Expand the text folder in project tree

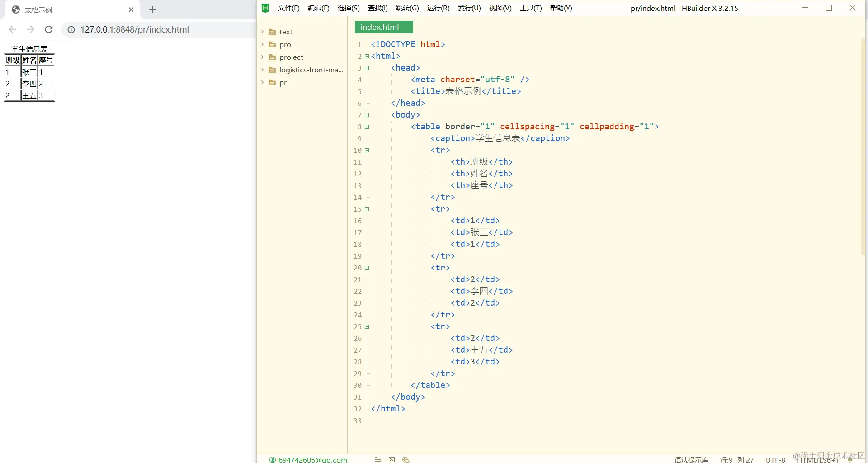(262, 32)
